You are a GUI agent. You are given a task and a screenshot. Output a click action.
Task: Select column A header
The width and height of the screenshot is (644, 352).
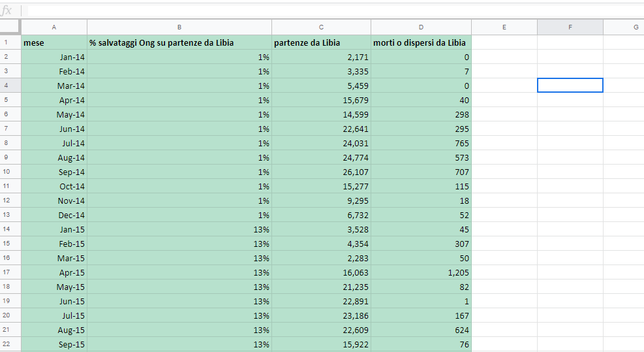pos(54,27)
